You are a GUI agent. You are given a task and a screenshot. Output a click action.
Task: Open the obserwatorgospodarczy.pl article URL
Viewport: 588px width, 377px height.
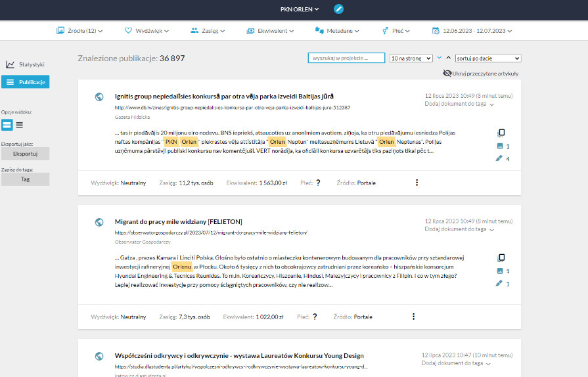tap(211, 233)
